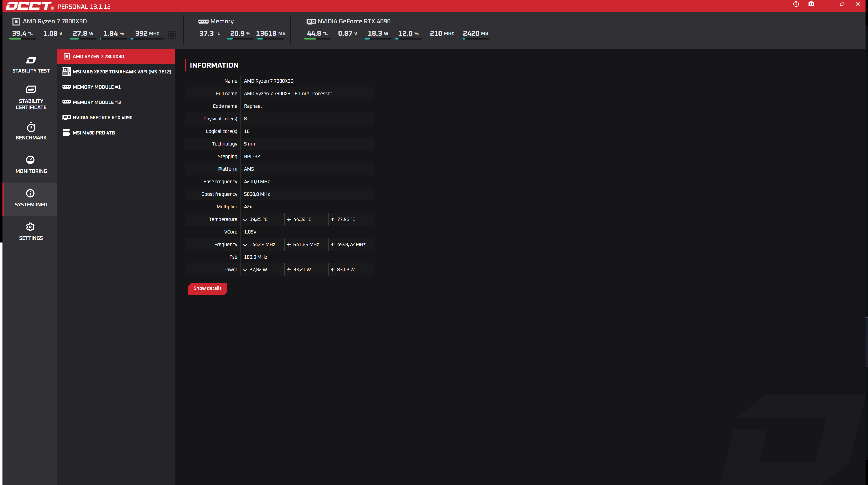Click the memory used 13618 MB reading
Viewport: 868px width, 485px height.
[271, 33]
